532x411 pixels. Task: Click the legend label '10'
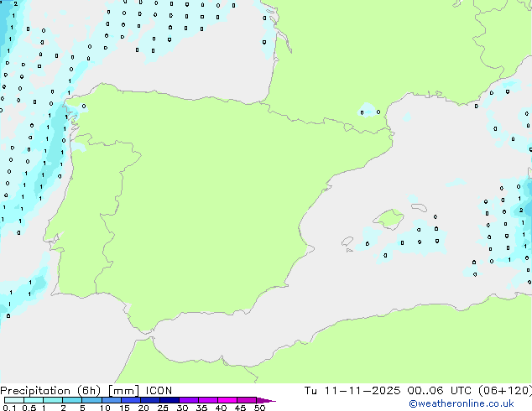[x=105, y=408]
